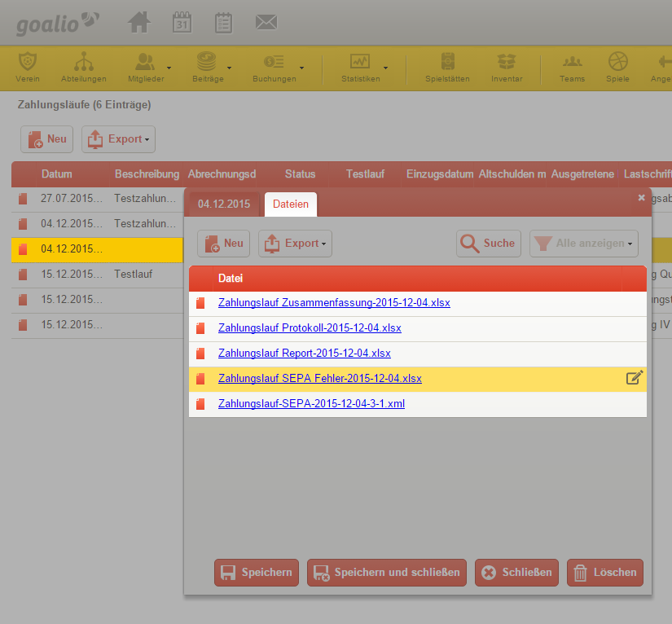Expand the Beiträge dropdown arrow

[x=229, y=68]
